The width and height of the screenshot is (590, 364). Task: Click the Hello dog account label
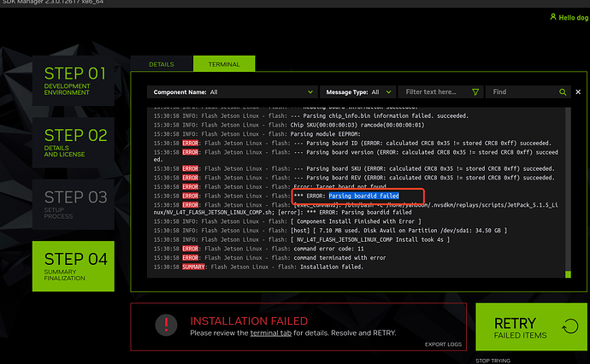coord(573,18)
